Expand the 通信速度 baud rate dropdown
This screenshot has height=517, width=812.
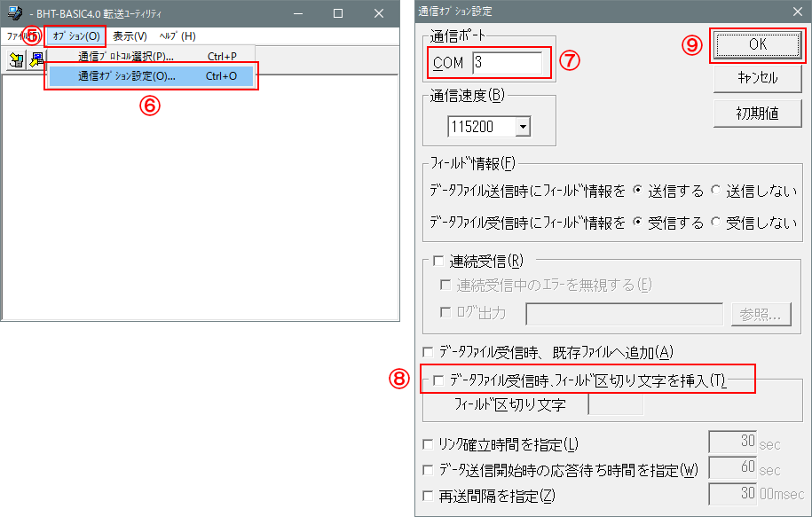tap(522, 127)
